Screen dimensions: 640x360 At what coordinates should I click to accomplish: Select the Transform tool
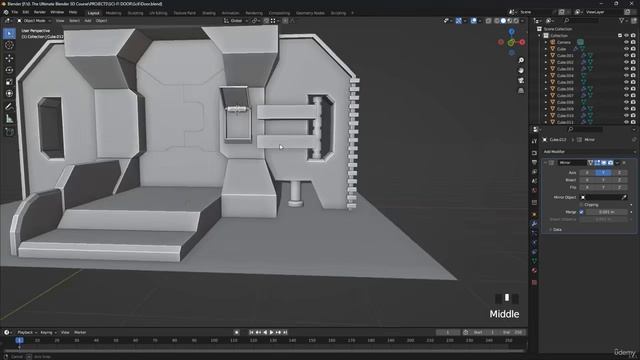click(9, 93)
